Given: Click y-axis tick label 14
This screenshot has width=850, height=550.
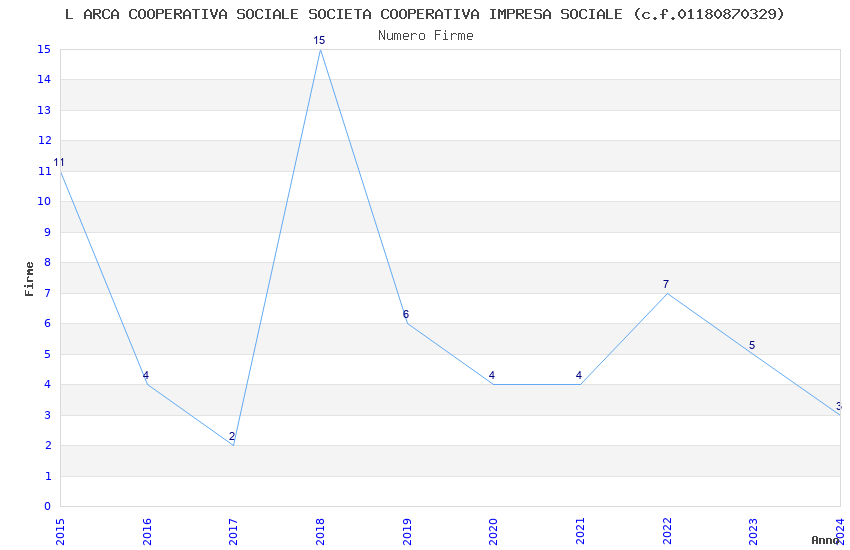Looking at the screenshot, I should point(44,80).
